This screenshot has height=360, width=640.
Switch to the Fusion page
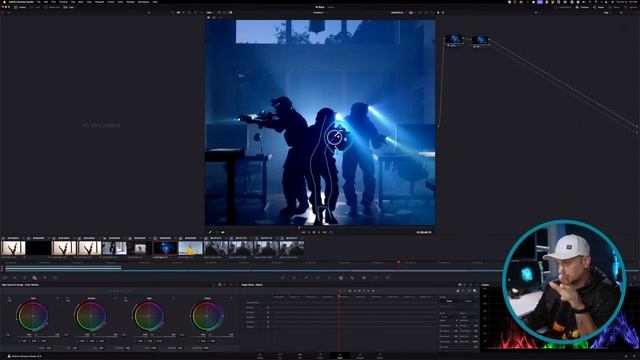coord(320,356)
